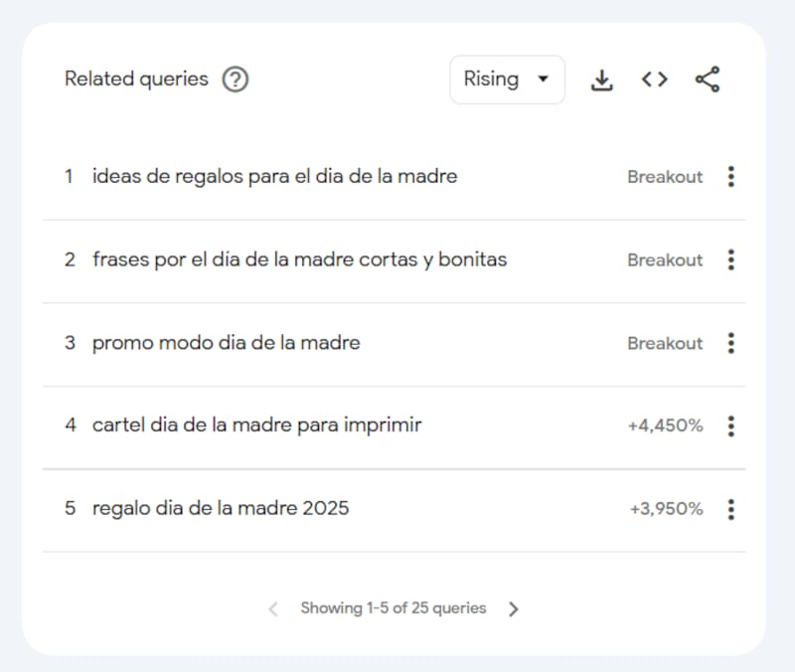Click the "Showing 1-5 of 25 queries" text
This screenshot has height=672, width=795.
(394, 608)
